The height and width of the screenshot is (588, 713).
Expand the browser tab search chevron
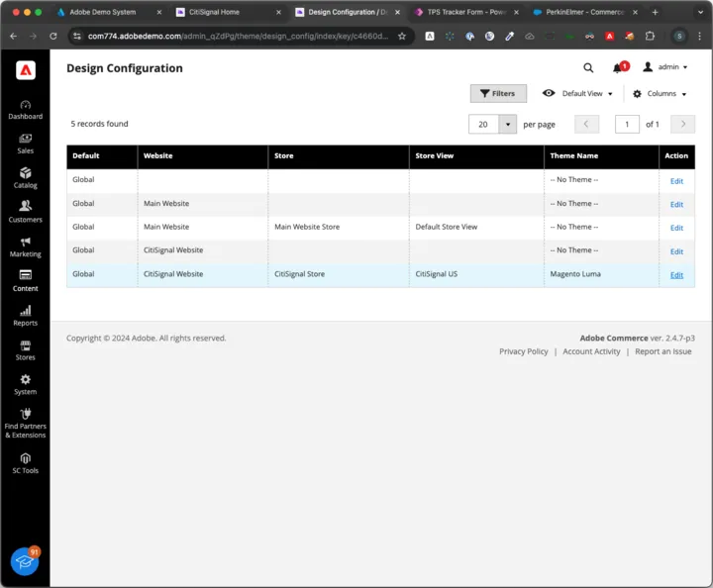point(701,12)
